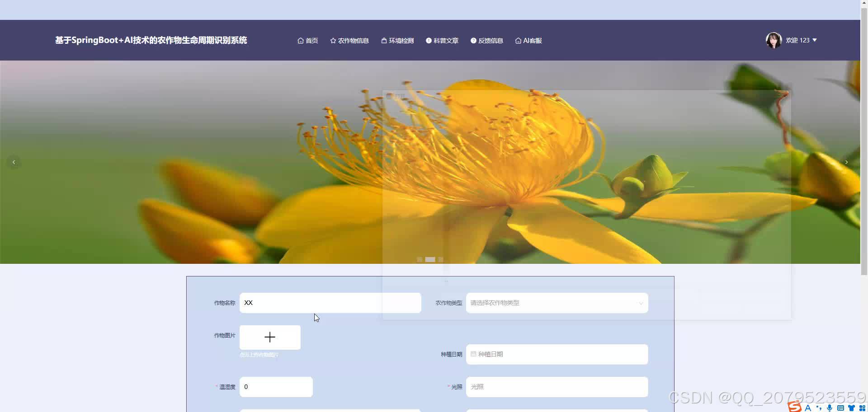Go to the 首页 menu item
The width and height of the screenshot is (868, 412).
click(x=308, y=40)
